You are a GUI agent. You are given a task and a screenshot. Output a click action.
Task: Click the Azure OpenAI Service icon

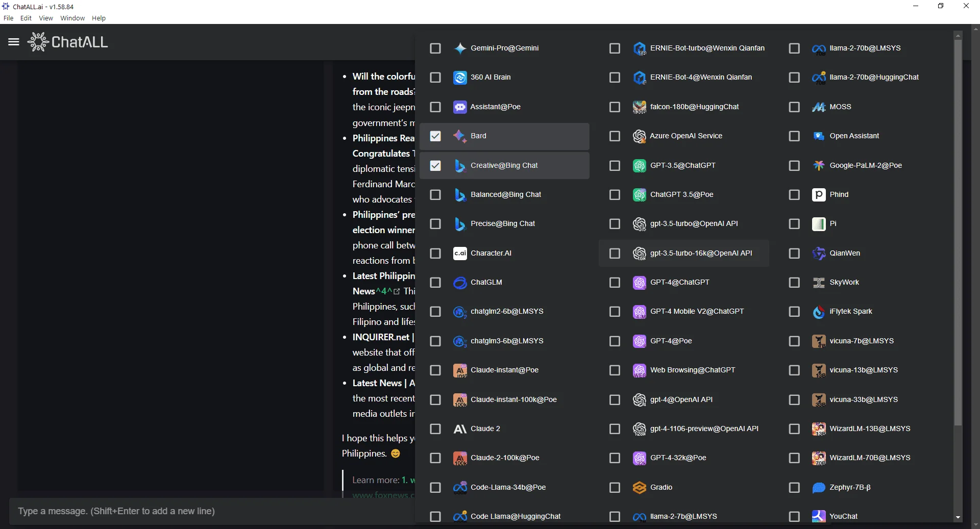pyautogui.click(x=640, y=136)
